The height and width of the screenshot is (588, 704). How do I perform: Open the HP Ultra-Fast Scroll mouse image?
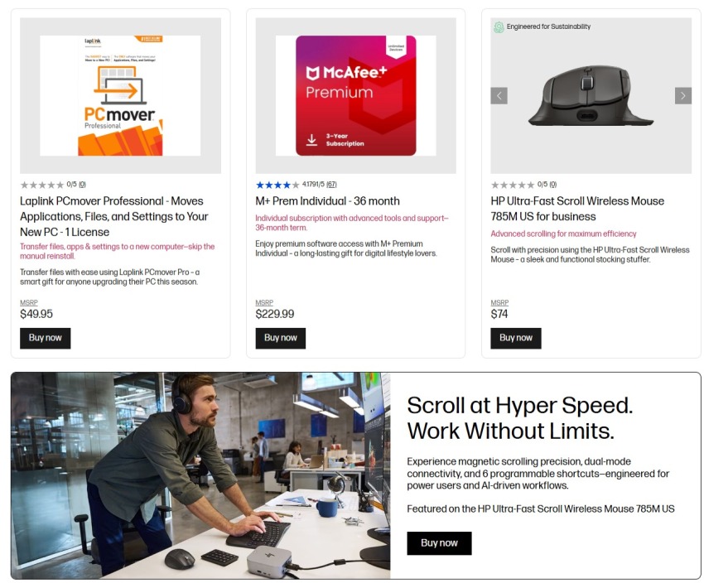(591, 96)
